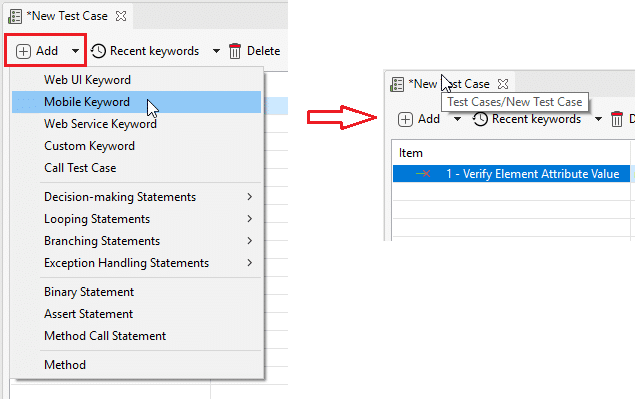Select the Verify Element Attribute Value row
The image size is (636, 399).
(x=511, y=174)
